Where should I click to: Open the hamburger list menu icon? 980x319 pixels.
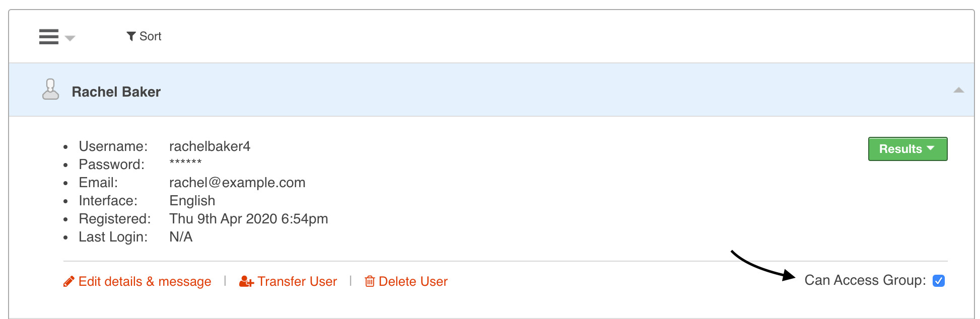tap(49, 37)
